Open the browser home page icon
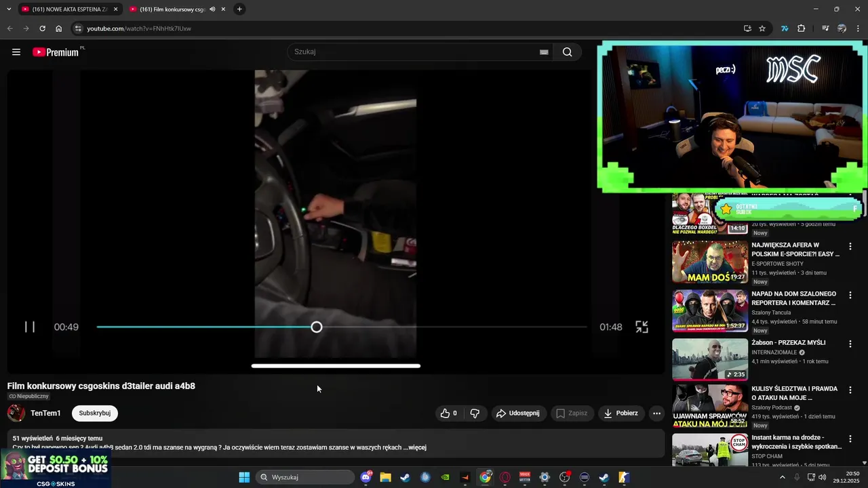The width and height of the screenshot is (868, 488). (58, 28)
